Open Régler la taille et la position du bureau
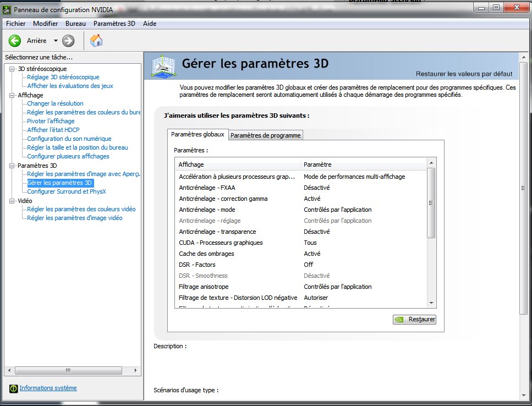 (78, 147)
